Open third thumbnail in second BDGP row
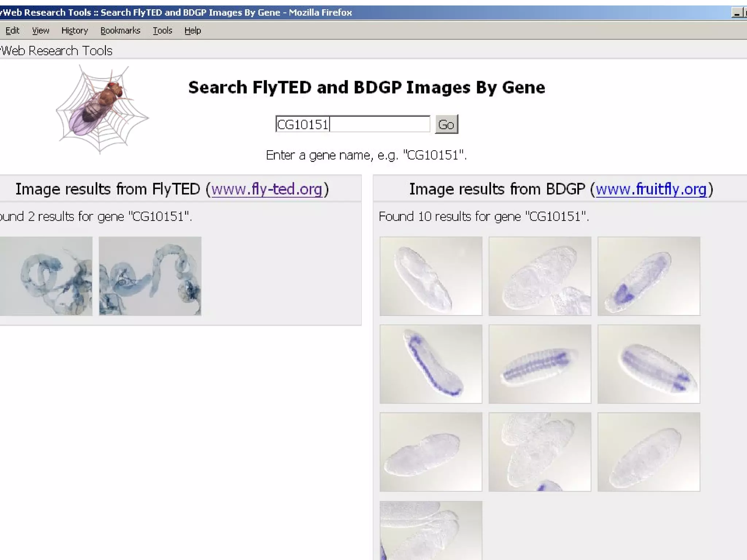The height and width of the screenshot is (560, 747). [649, 364]
